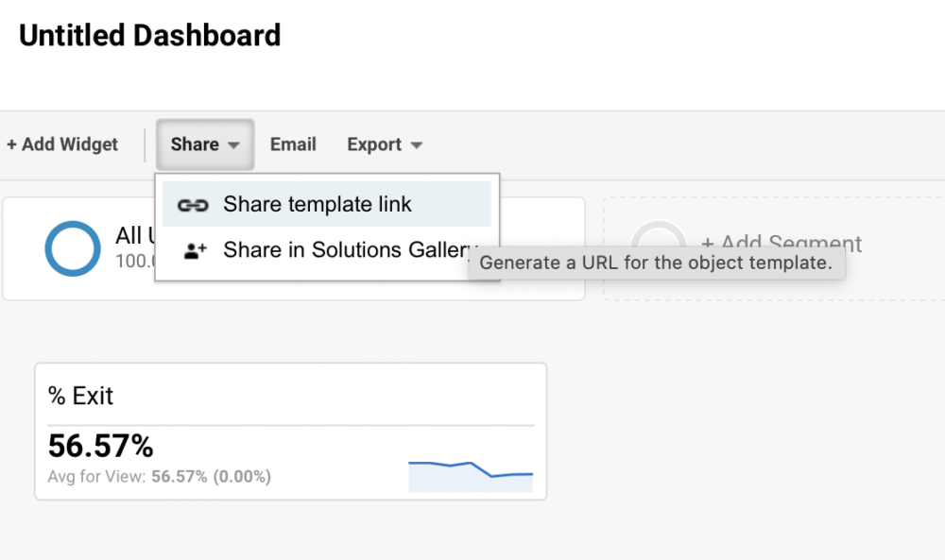Viewport: 945px width, 560px height.
Task: Click the Export toolbar label
Action: point(374,144)
